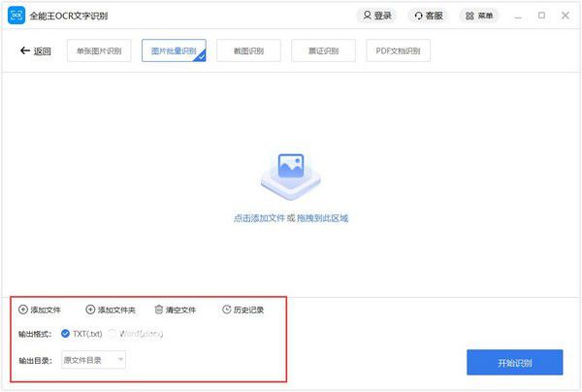
Task: Switch to 截图识别 tab
Action: [248, 50]
